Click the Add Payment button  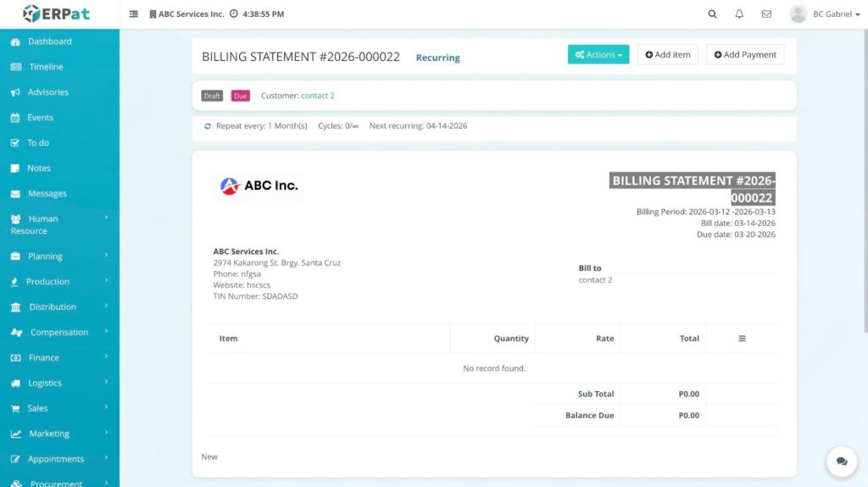(x=745, y=55)
